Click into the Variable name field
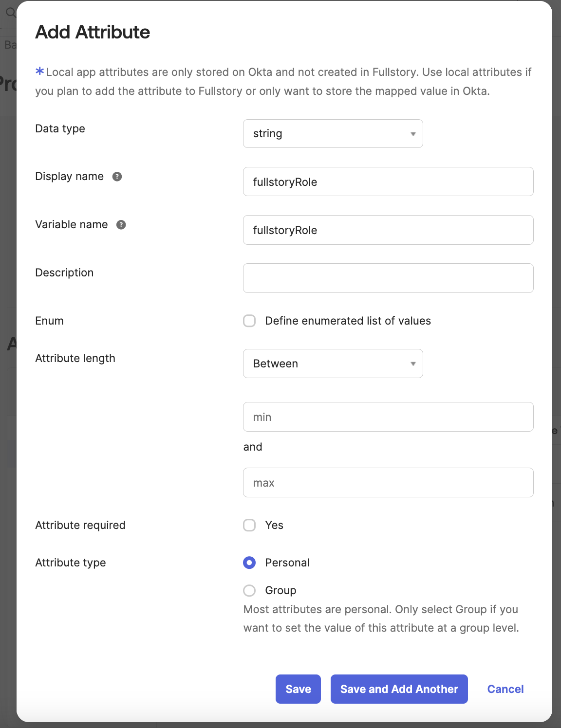The image size is (561, 728). [388, 230]
